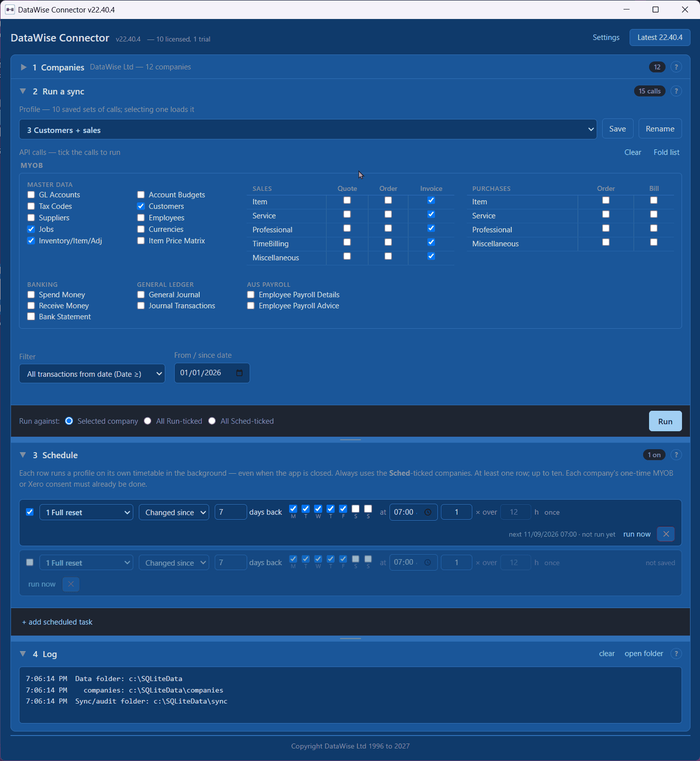Screen dimensions: 700x761
Task: Click the 15 calls badge
Action: [649, 91]
